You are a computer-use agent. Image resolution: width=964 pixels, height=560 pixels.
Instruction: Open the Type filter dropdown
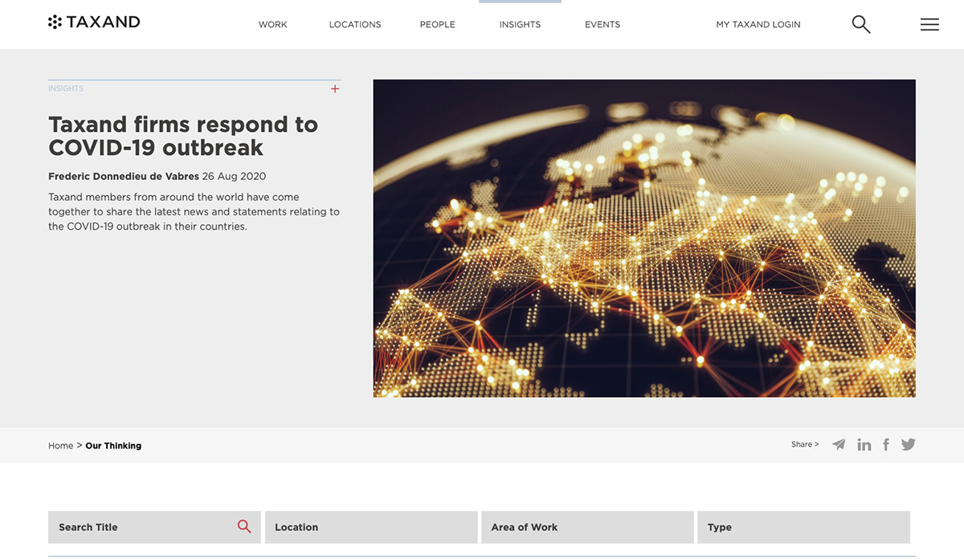803,527
